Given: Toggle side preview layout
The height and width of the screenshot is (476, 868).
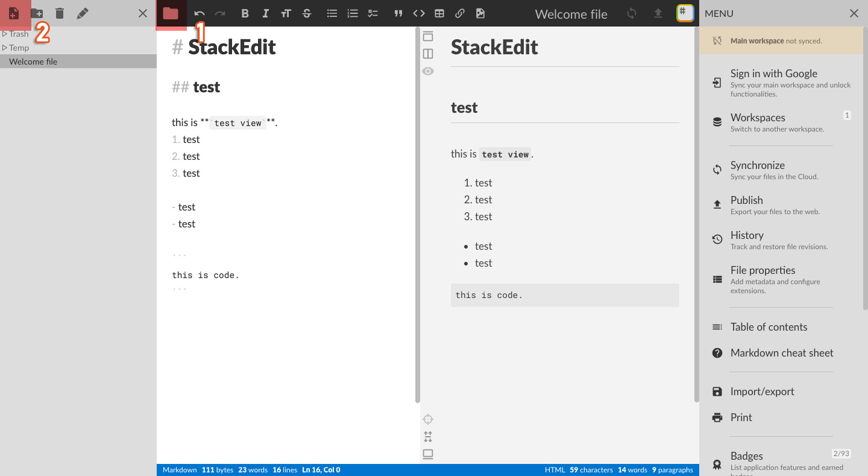Looking at the screenshot, I should pyautogui.click(x=428, y=54).
